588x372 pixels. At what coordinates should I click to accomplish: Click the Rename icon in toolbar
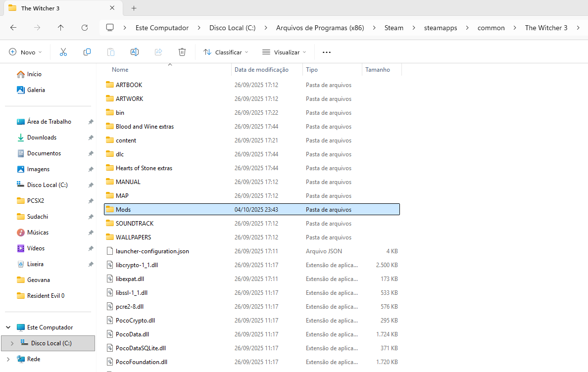point(135,52)
